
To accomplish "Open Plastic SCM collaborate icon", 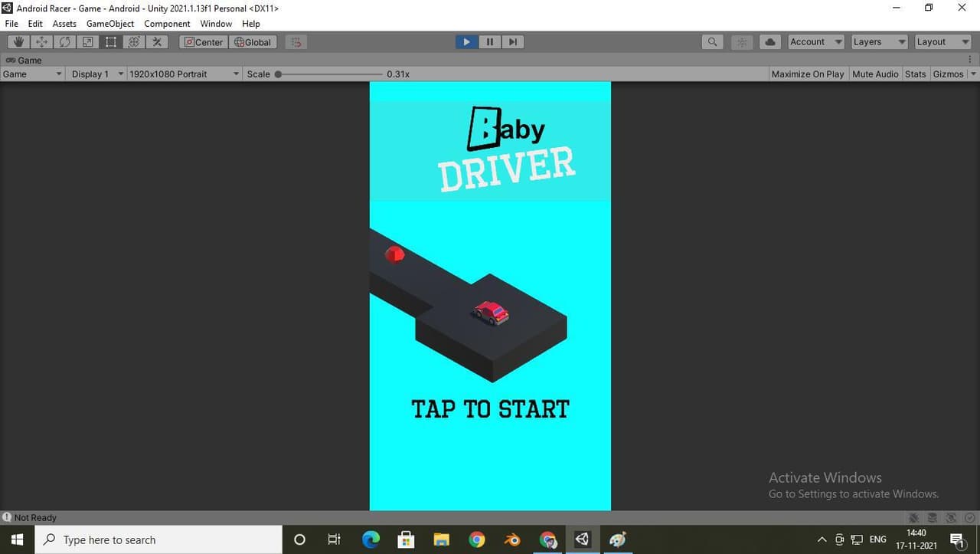I will point(742,42).
